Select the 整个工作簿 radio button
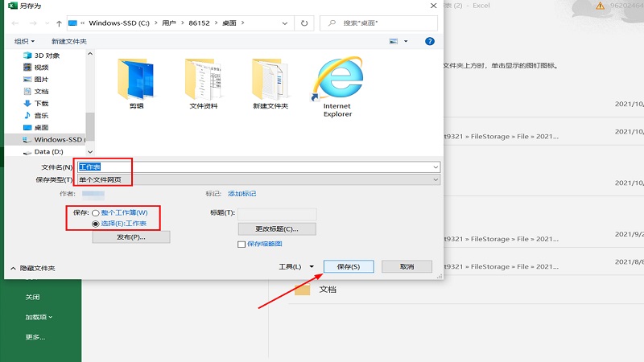Screen dimensions: 644x362 (96, 212)
